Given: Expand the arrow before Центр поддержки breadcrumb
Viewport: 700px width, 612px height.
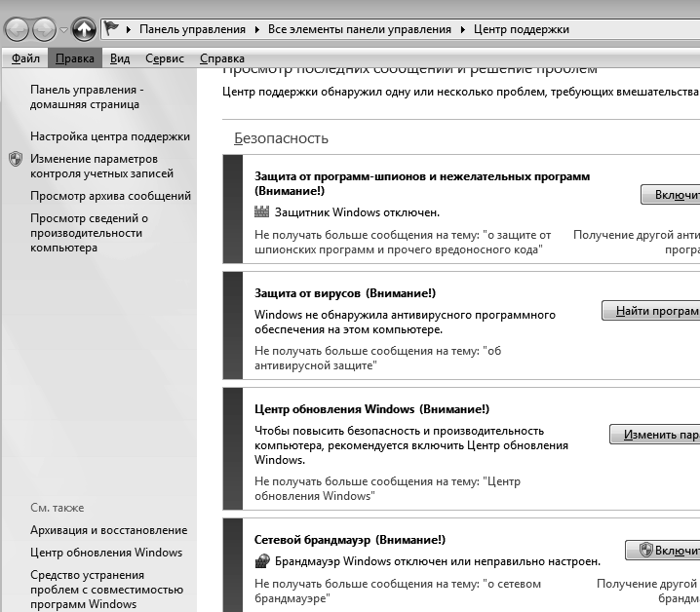Looking at the screenshot, I should pos(462,29).
